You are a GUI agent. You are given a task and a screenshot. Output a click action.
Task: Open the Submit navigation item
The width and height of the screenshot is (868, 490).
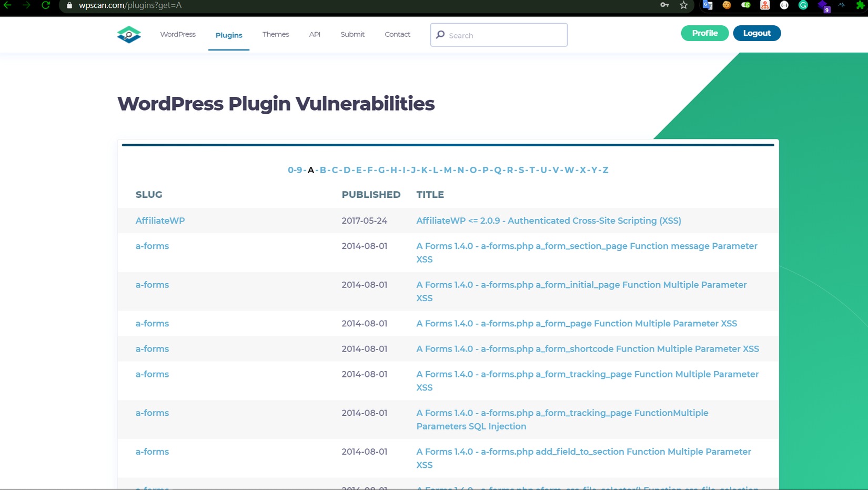point(352,35)
